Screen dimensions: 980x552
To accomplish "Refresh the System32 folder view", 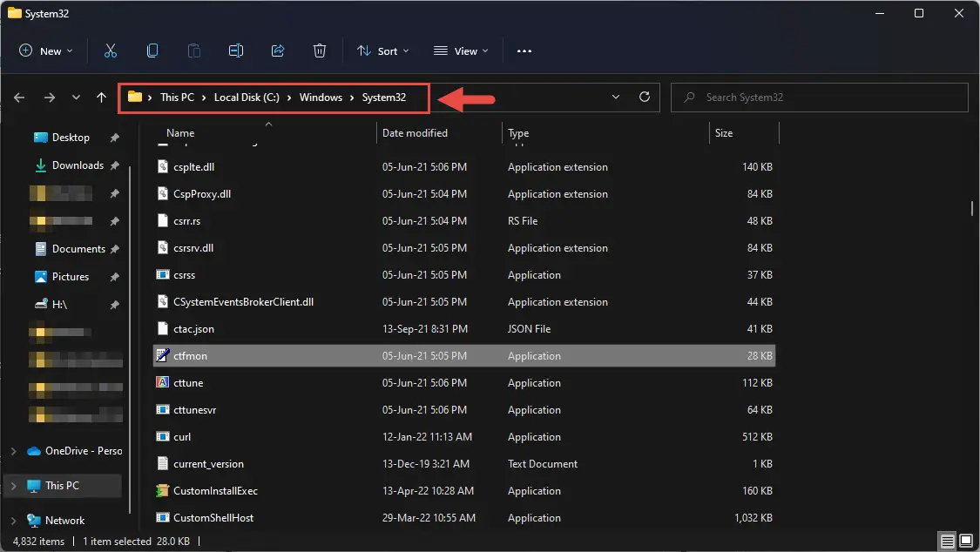I will [645, 97].
